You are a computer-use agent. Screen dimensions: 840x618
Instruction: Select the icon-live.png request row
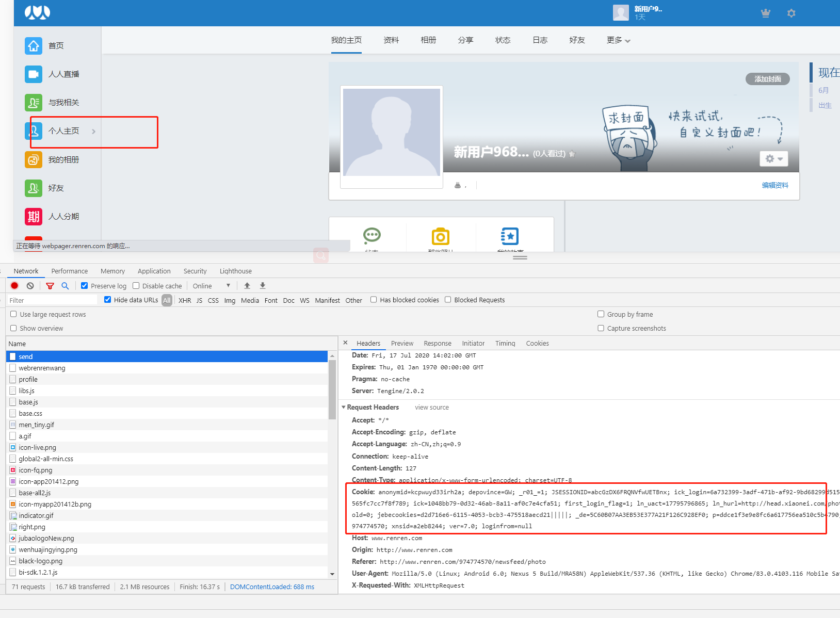pos(167,447)
